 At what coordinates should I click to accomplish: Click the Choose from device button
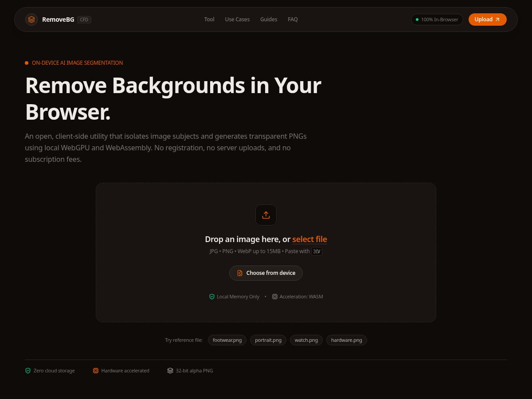[266, 273]
